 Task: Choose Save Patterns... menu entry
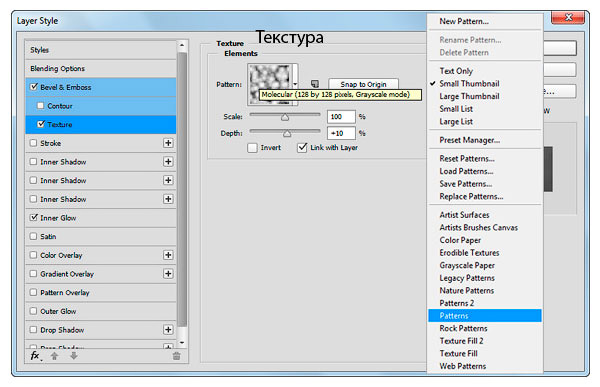pyautogui.click(x=466, y=184)
